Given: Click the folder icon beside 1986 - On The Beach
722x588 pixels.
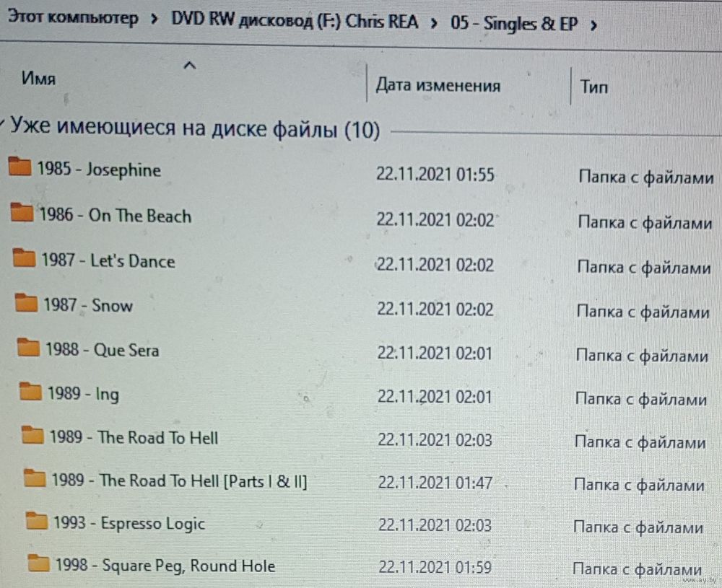Looking at the screenshot, I should point(22,212).
